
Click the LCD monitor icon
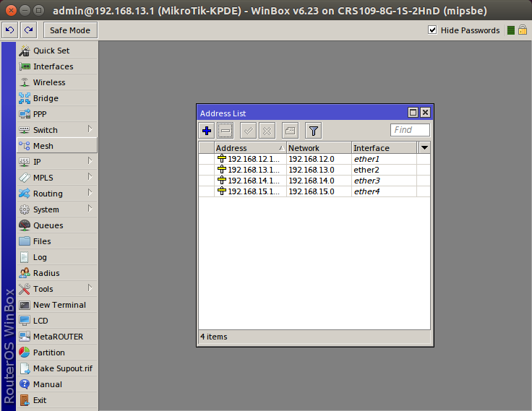point(25,321)
